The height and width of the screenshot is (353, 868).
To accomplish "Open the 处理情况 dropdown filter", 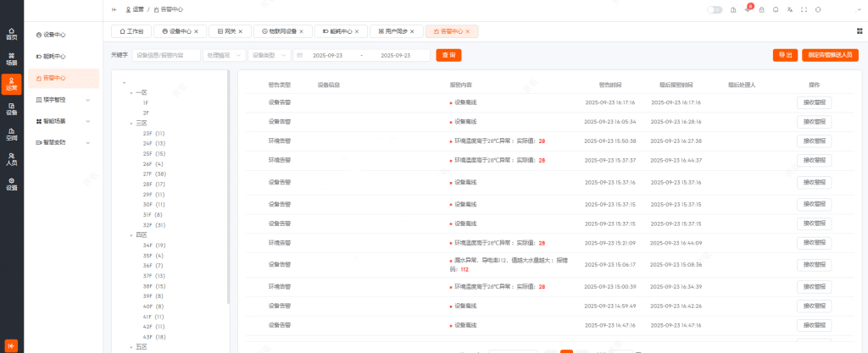I will click(x=224, y=55).
